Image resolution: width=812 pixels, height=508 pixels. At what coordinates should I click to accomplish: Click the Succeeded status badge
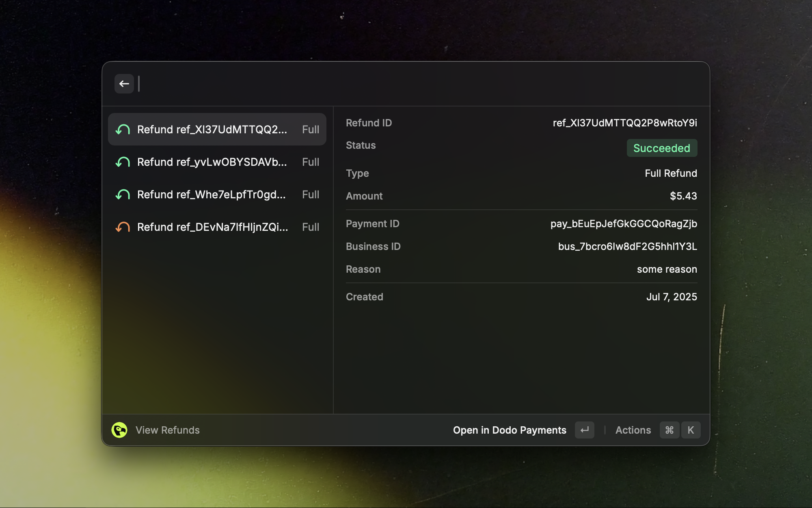662,148
